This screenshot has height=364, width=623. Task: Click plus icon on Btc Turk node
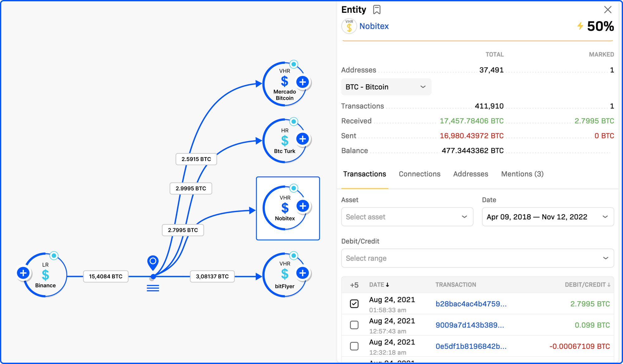click(302, 139)
